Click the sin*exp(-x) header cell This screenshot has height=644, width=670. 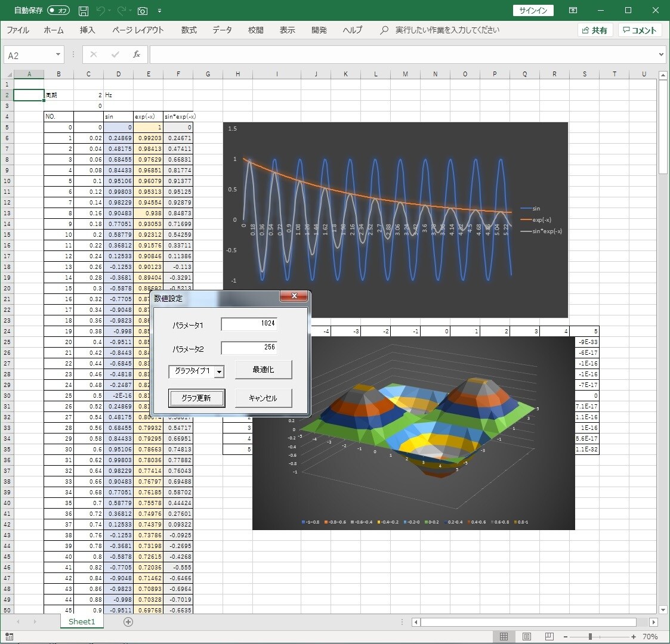tap(178, 117)
